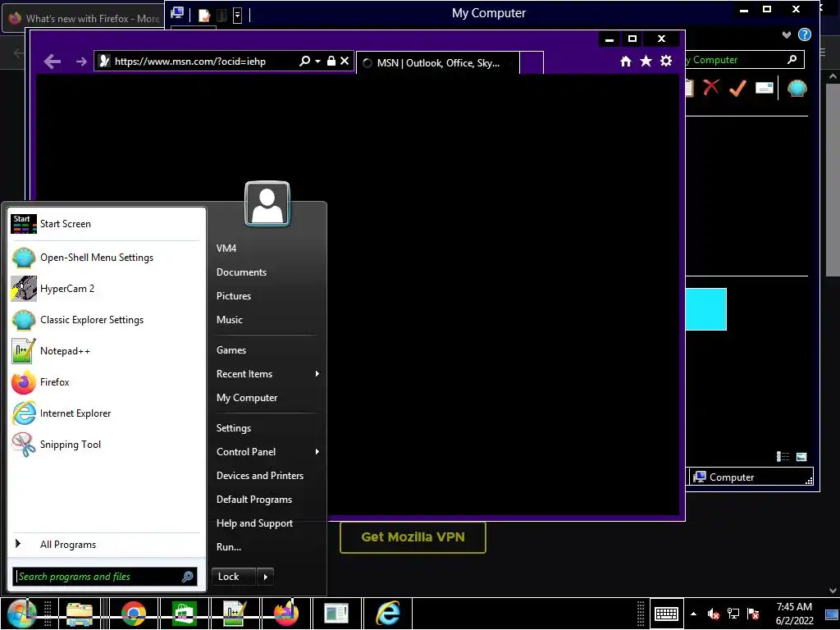The height and width of the screenshot is (630, 840).
Task: Open Google Chrome from the taskbar
Action: coord(134,614)
